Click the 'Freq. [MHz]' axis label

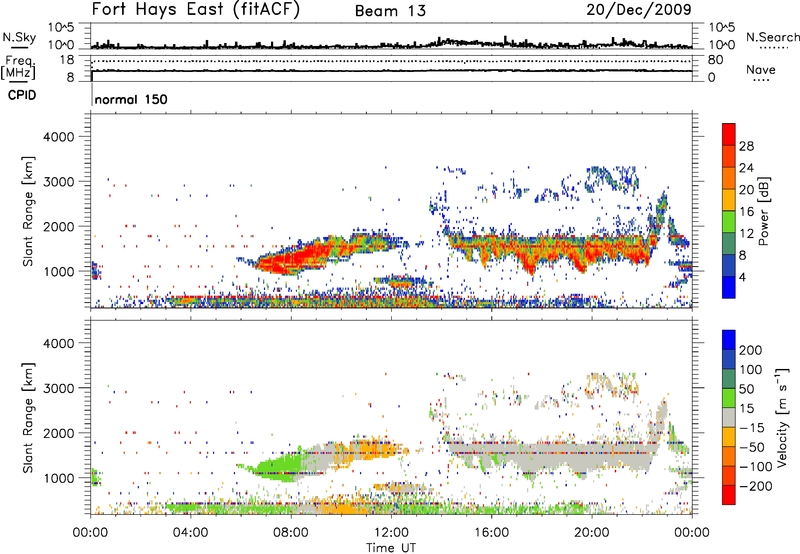[18, 68]
